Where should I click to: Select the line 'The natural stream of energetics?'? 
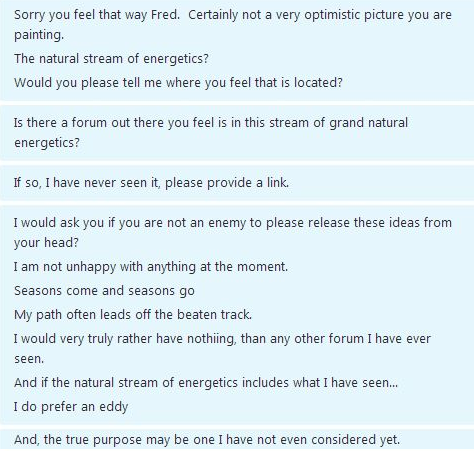111,59
